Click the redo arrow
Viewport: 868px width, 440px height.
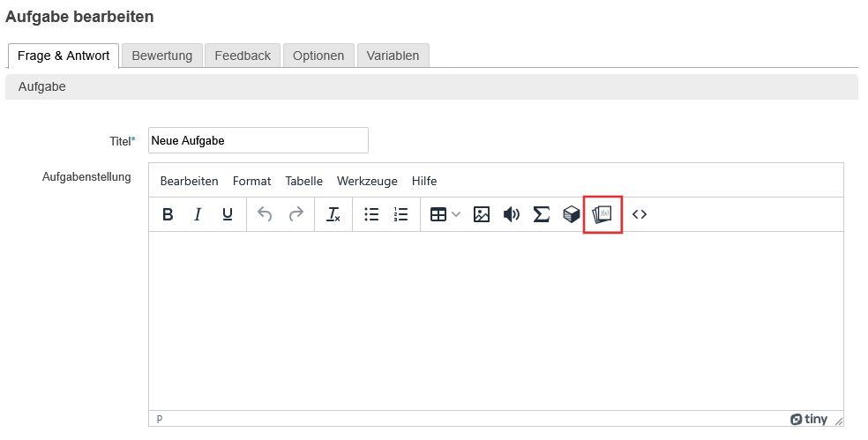click(x=296, y=214)
